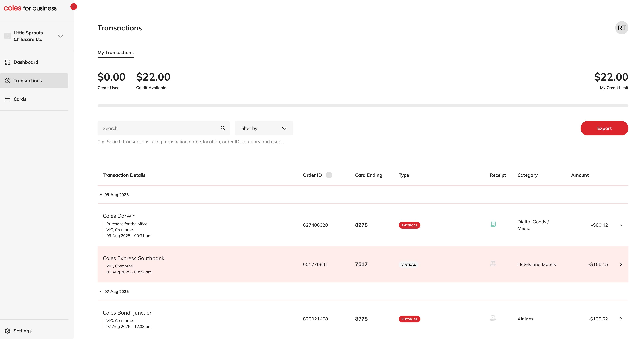Collapse the 07 Aug 2025 transaction group
This screenshot has height=339, width=644.
click(x=101, y=291)
